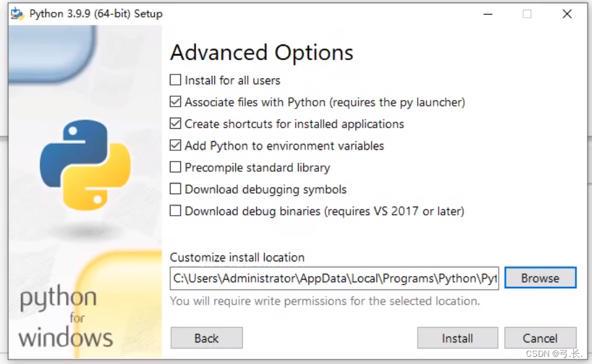Image resolution: width=592 pixels, height=364 pixels.
Task: Click the Python installer icon in title bar
Action: [x=17, y=14]
